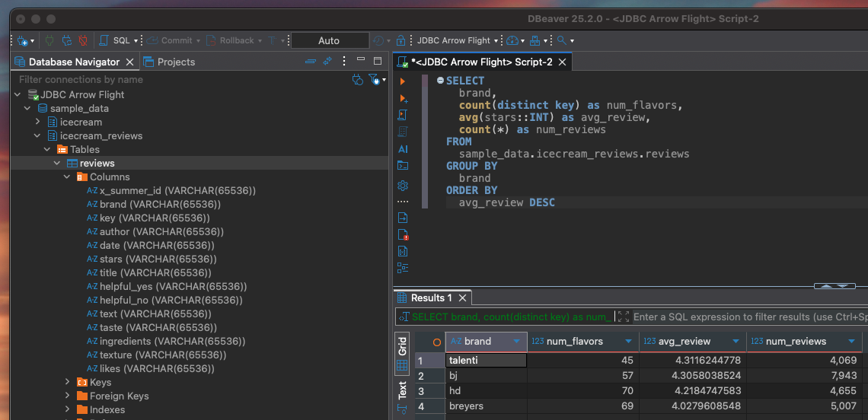Click the red Disconnect plug icon

pos(83,40)
